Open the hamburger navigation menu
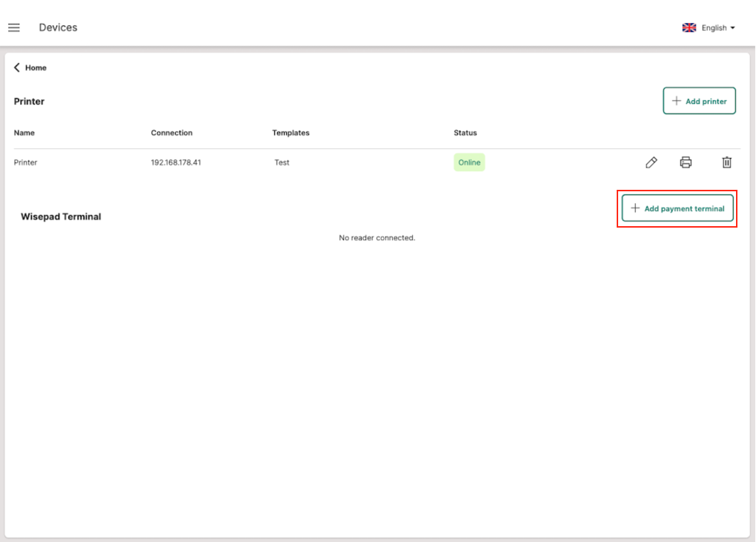756x542 pixels. [x=14, y=27]
